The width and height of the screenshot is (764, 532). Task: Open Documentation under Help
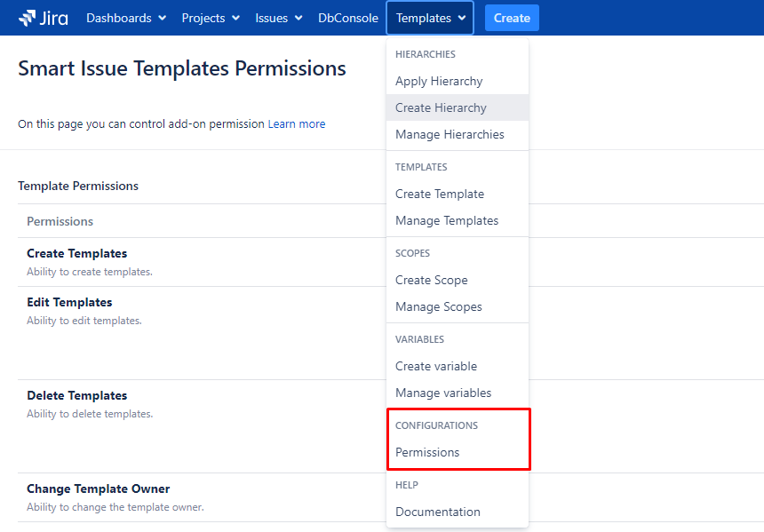pyautogui.click(x=438, y=512)
